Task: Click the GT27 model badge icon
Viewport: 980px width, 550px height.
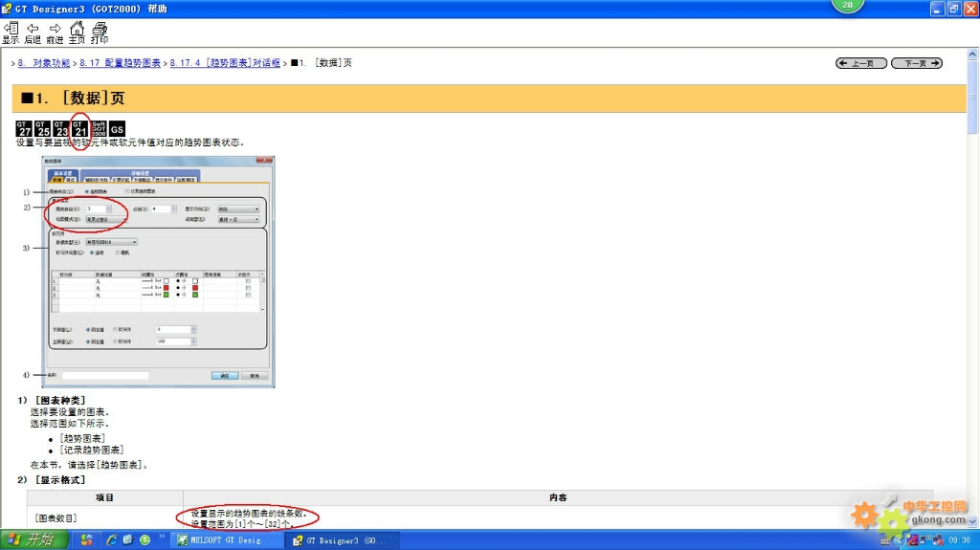Action: coord(24,129)
